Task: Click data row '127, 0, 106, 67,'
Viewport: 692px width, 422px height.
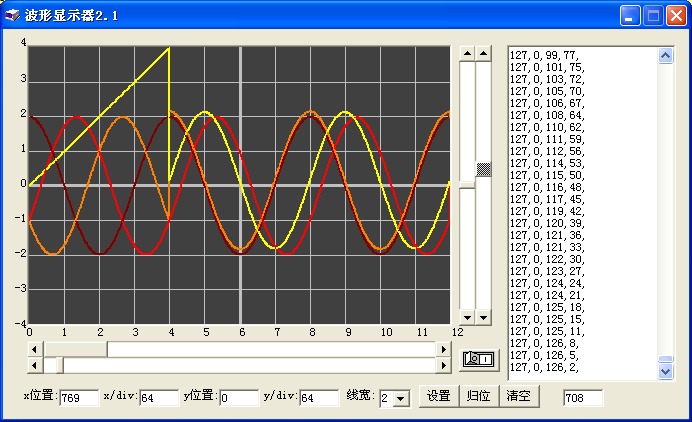Action: pos(547,103)
